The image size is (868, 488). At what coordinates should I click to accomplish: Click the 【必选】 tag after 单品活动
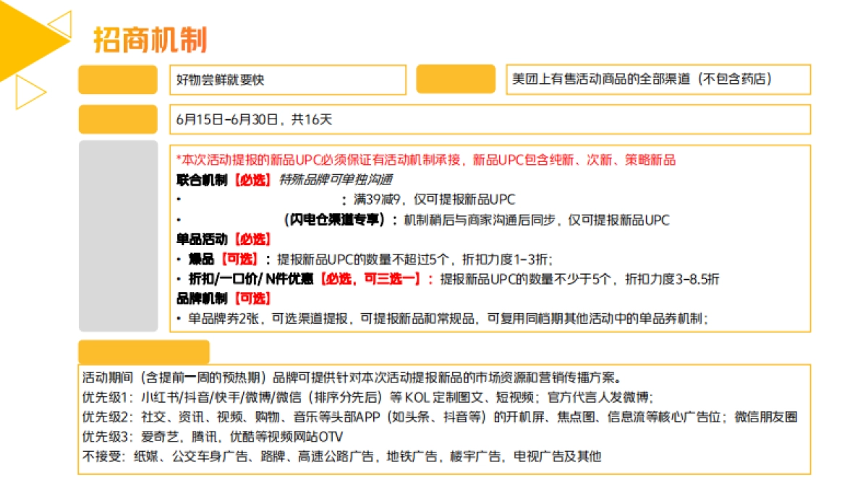click(x=251, y=239)
